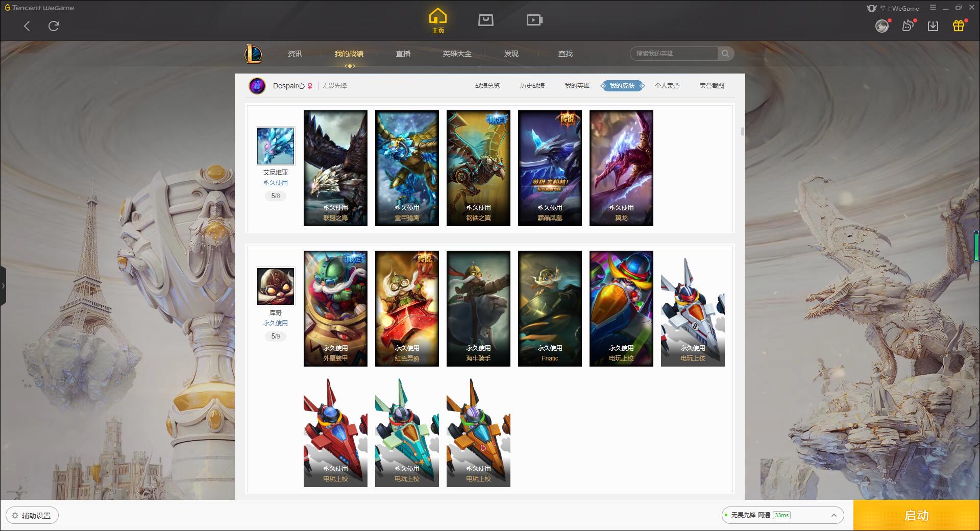The height and width of the screenshot is (531, 980).
Task: Expand server list with the chevron arrow
Action: tap(834, 515)
